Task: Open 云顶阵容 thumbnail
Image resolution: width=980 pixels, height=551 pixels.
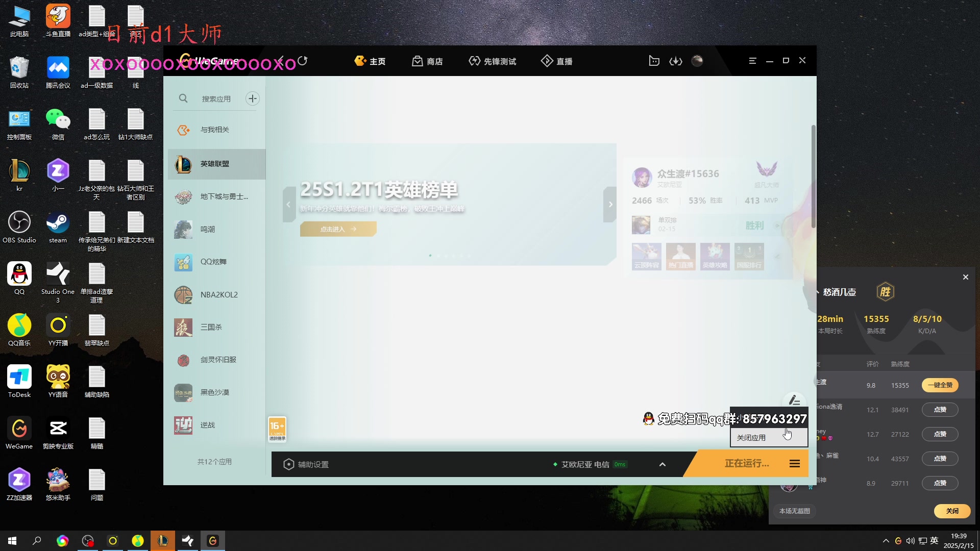Action: (647, 256)
